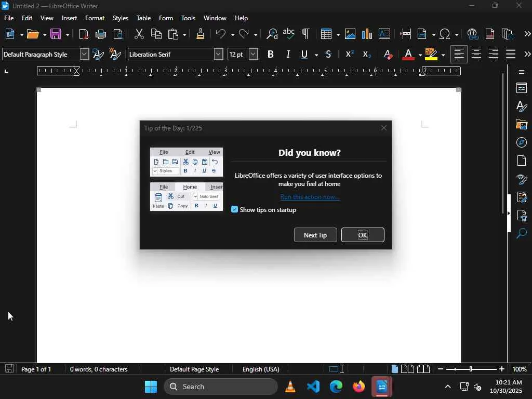Viewport: 532px width, 399px height.
Task: Click the Copy icon
Action: pos(156,34)
